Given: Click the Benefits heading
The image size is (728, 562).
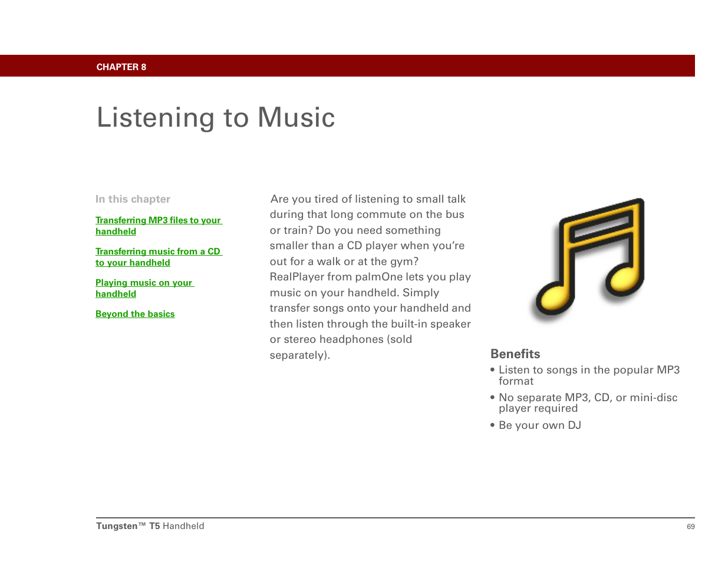Looking at the screenshot, I should click(x=515, y=354).
